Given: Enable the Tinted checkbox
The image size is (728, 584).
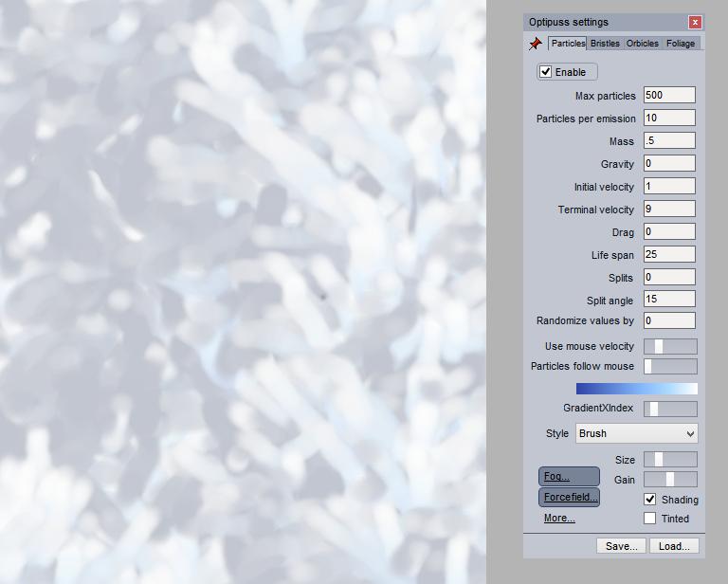Looking at the screenshot, I should pyautogui.click(x=650, y=519).
